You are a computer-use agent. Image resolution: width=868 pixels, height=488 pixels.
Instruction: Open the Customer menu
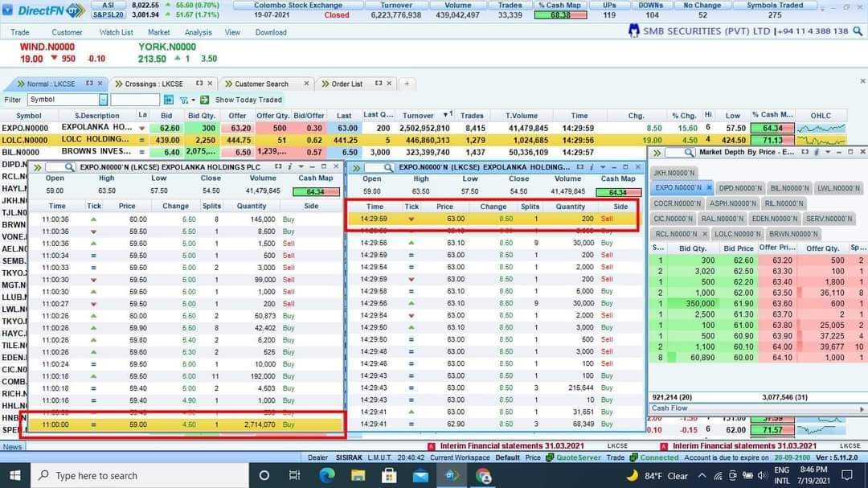(67, 32)
